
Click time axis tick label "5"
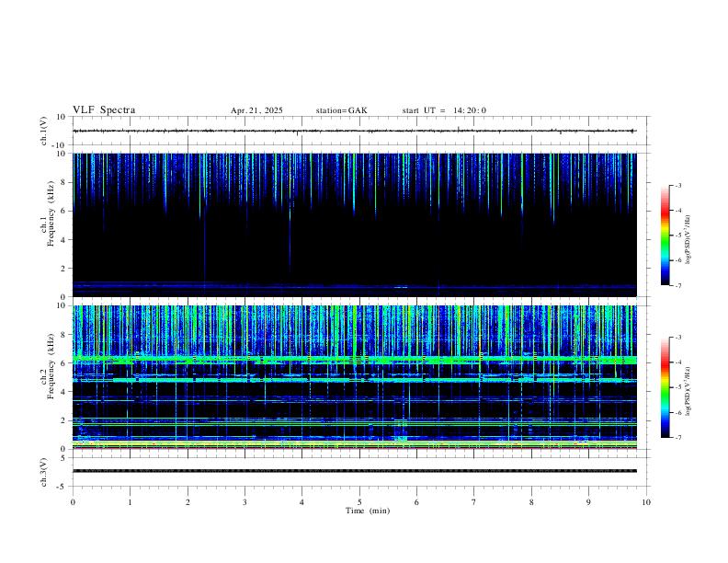click(359, 502)
